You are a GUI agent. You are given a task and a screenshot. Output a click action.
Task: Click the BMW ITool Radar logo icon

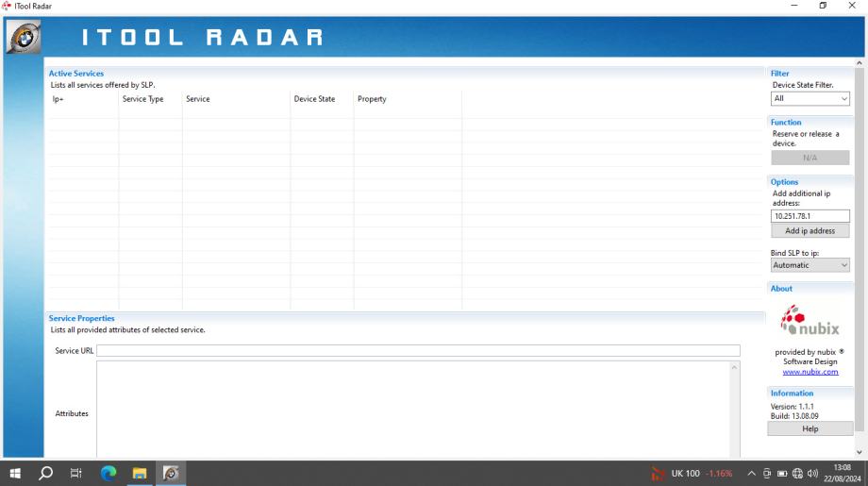coord(24,37)
